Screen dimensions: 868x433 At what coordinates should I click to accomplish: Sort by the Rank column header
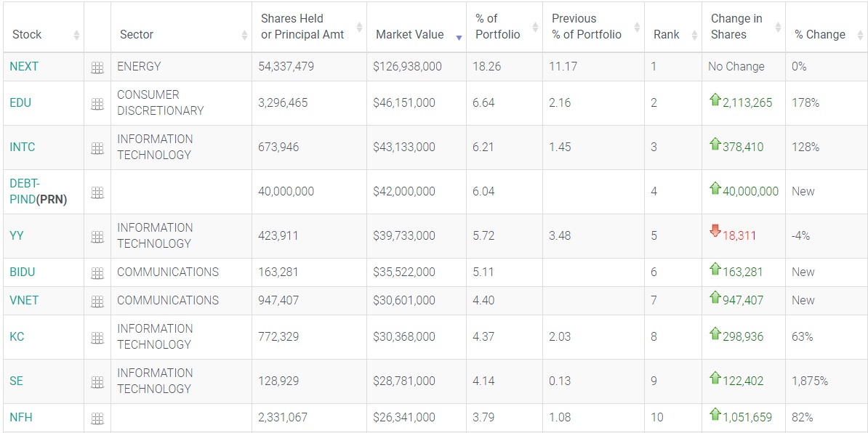tap(666, 35)
